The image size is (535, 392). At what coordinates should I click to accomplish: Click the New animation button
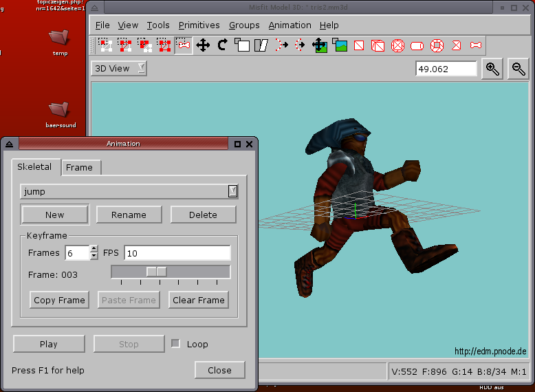[54, 215]
